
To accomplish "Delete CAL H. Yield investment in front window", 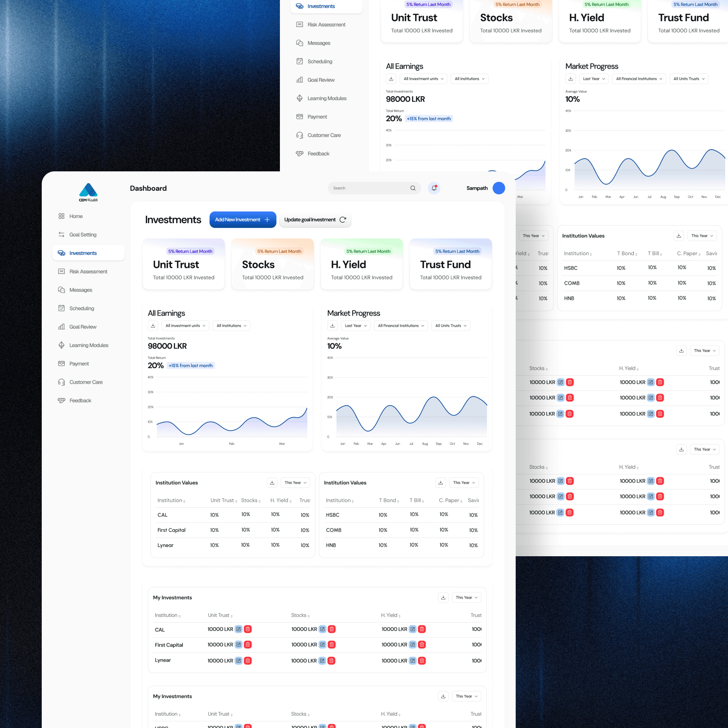I will (422, 629).
